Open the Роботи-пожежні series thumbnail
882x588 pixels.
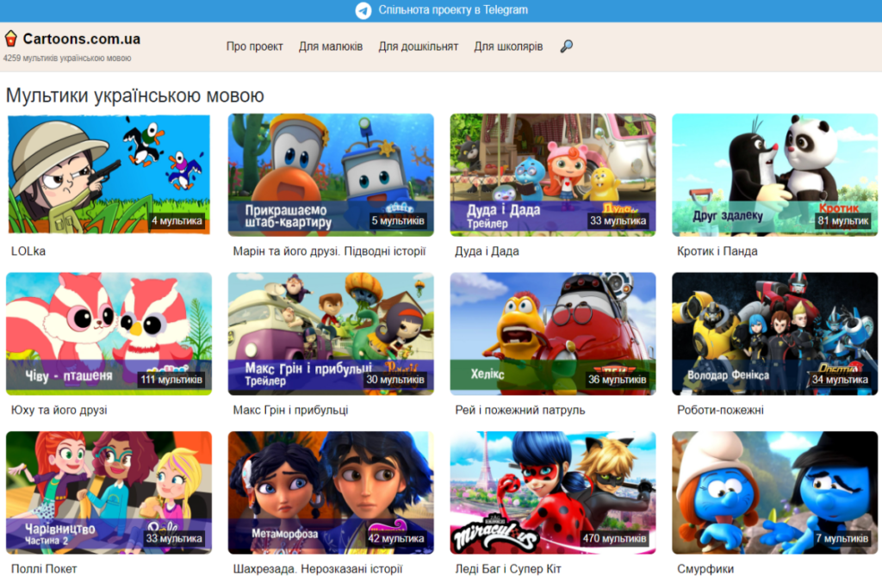774,333
